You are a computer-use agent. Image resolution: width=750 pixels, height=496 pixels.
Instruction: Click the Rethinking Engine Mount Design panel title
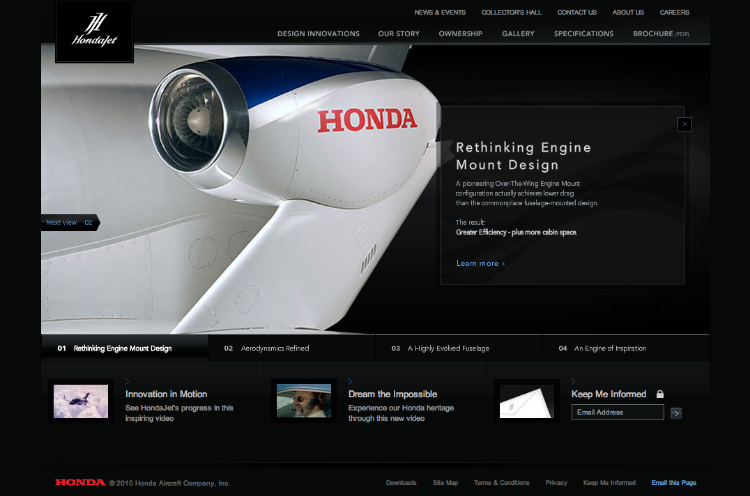(523, 156)
